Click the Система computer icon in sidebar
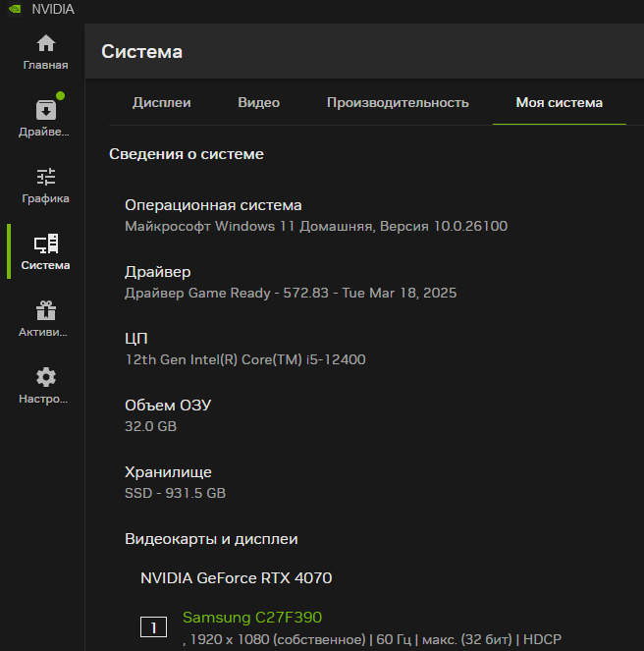 [x=46, y=244]
